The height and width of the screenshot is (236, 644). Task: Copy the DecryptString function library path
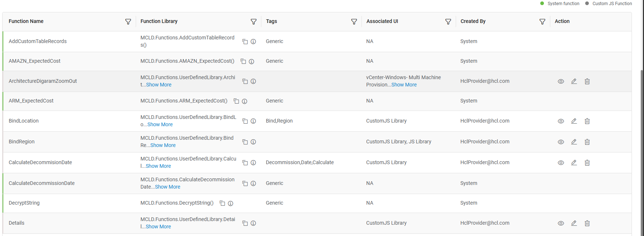(x=222, y=203)
